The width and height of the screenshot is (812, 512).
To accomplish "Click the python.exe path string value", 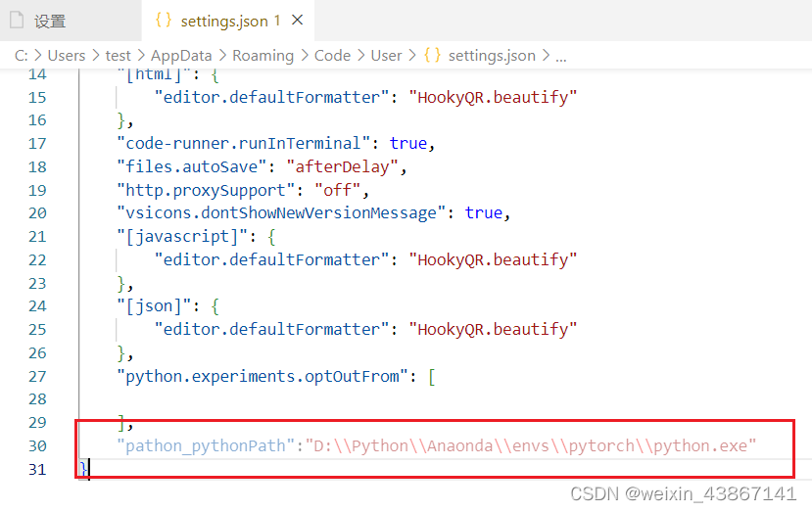I will tap(530, 445).
